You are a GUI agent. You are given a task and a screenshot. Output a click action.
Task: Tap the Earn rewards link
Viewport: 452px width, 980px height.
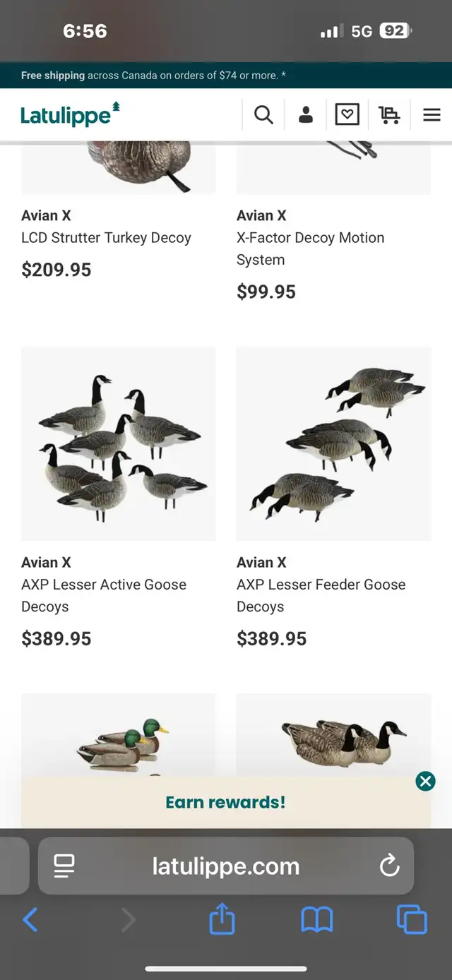tap(225, 802)
